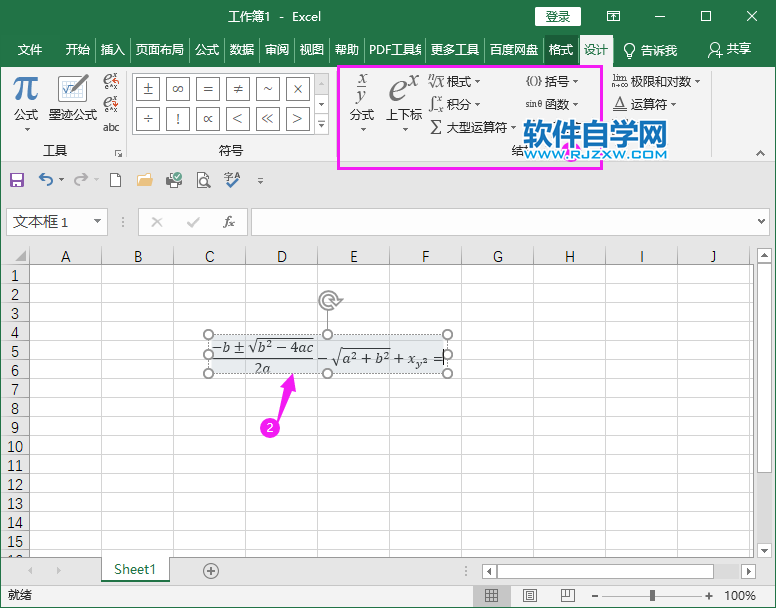Select the professional equation format option
This screenshot has height=608, width=776.
pos(111,81)
